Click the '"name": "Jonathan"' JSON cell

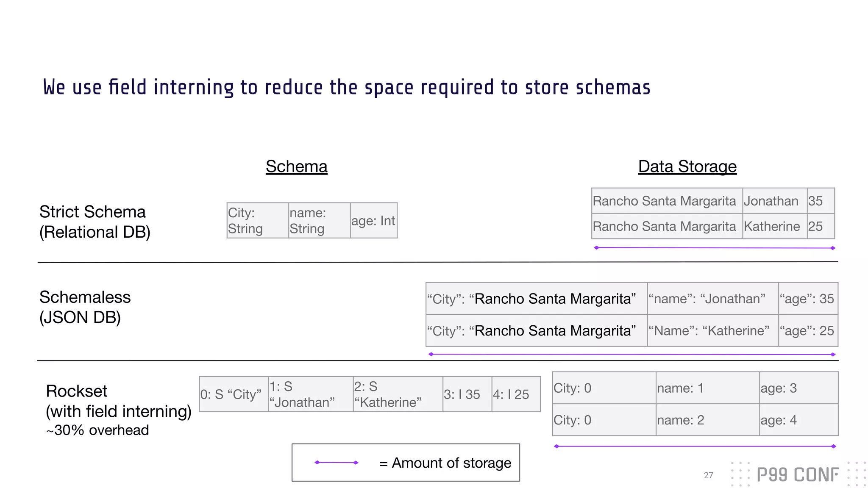(x=713, y=299)
